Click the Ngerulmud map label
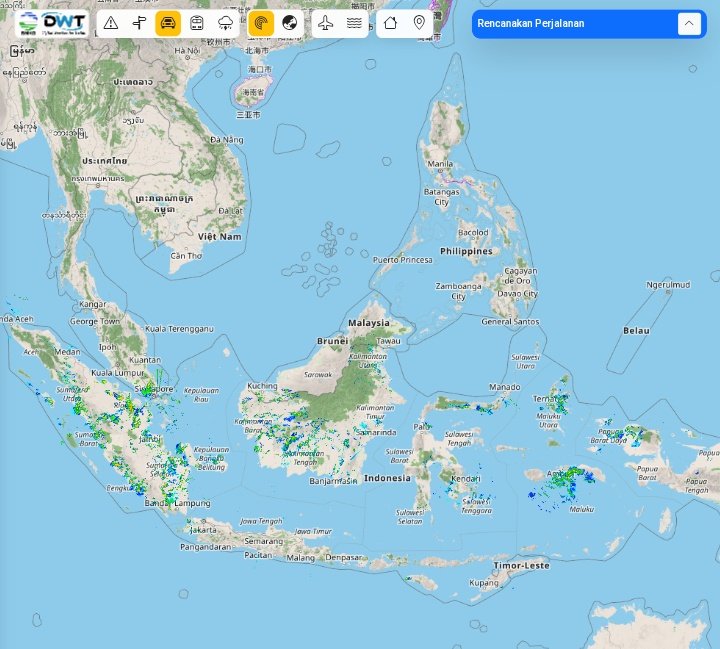The width and height of the screenshot is (720, 649). point(668,285)
